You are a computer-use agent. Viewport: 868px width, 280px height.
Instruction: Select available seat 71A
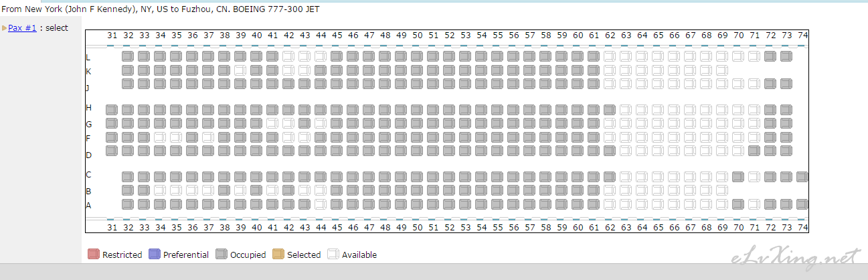point(754,204)
